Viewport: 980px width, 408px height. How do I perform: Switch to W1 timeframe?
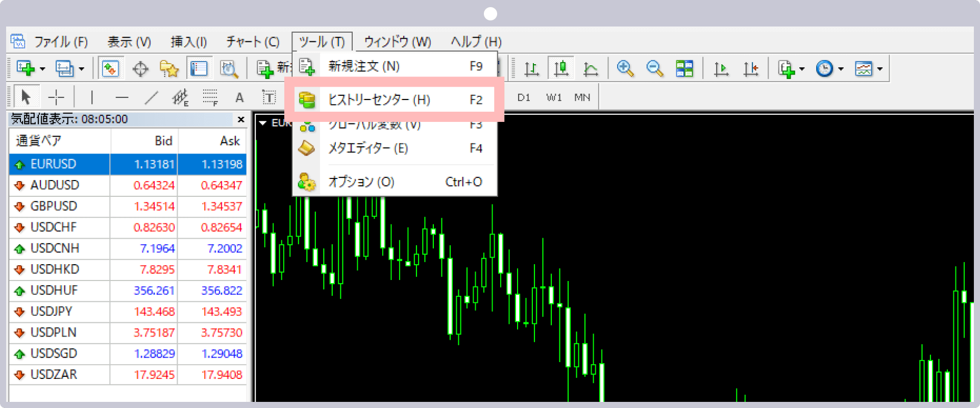[554, 97]
